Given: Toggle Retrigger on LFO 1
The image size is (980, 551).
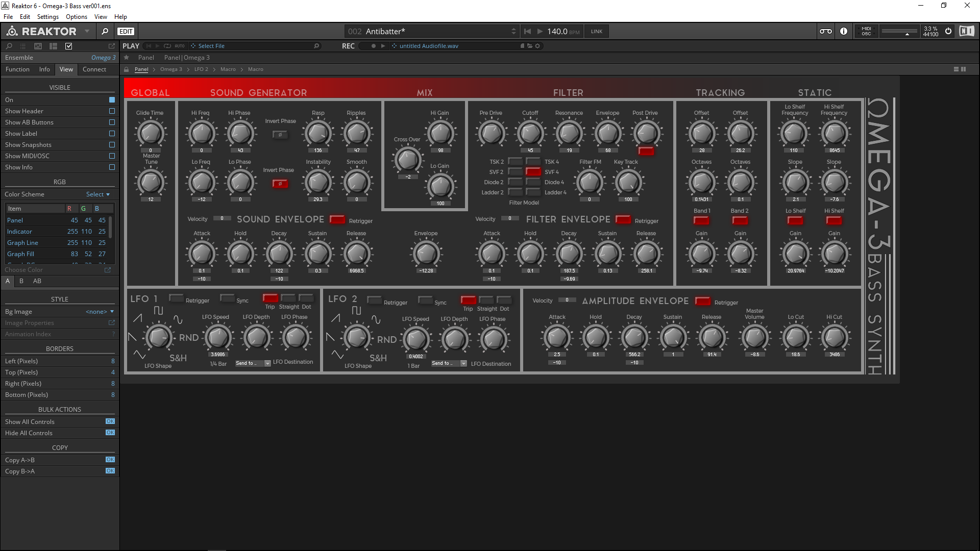Looking at the screenshot, I should pyautogui.click(x=176, y=298).
